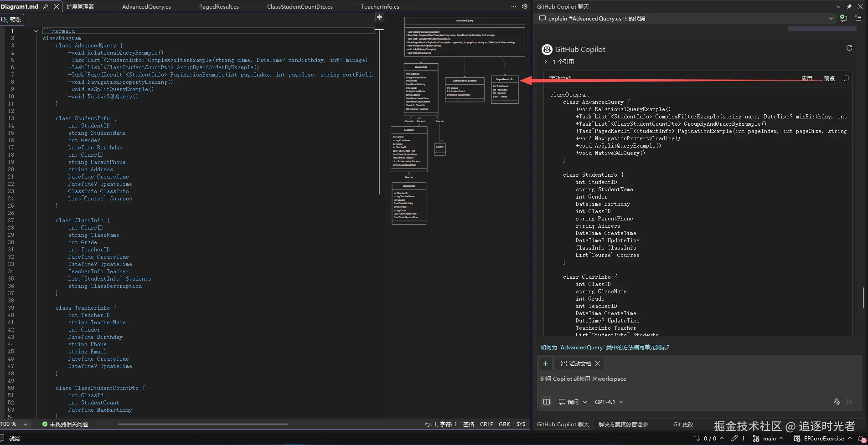The height and width of the screenshot is (445, 868).
Task: Start a new Copilot chat thread
Action: pos(843,18)
